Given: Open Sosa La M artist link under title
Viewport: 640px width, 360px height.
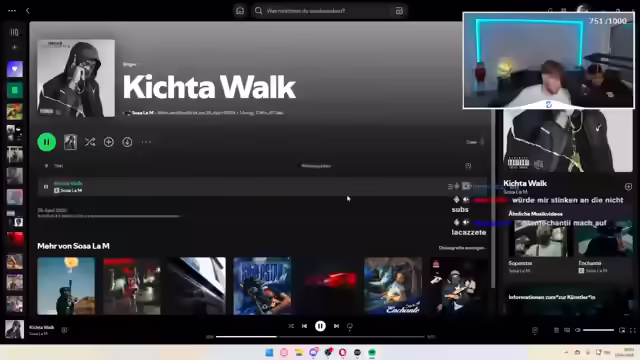Looking at the screenshot, I should click(142, 113).
